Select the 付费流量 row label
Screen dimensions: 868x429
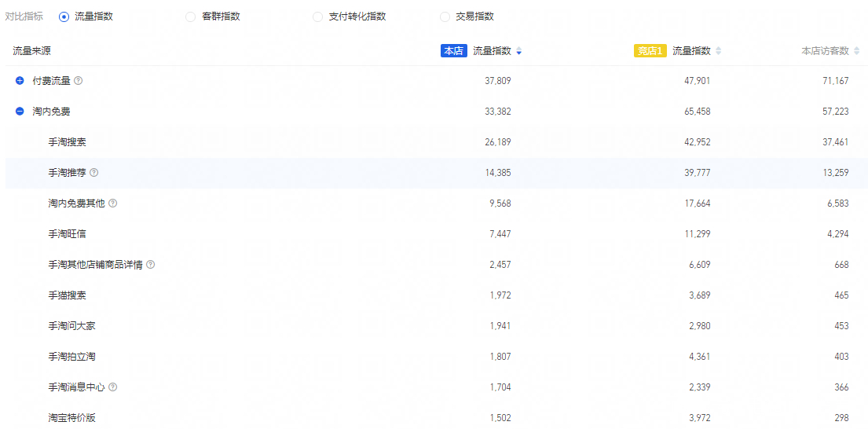(x=52, y=81)
